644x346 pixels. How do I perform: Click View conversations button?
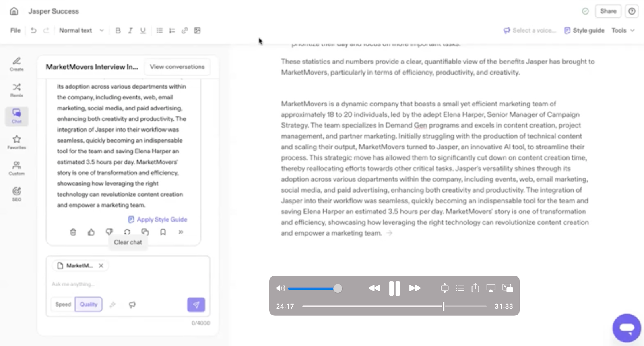[x=177, y=67]
